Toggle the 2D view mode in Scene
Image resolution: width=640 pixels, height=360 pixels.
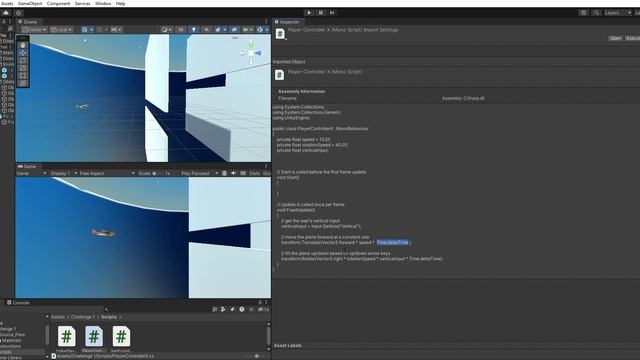[180, 29]
